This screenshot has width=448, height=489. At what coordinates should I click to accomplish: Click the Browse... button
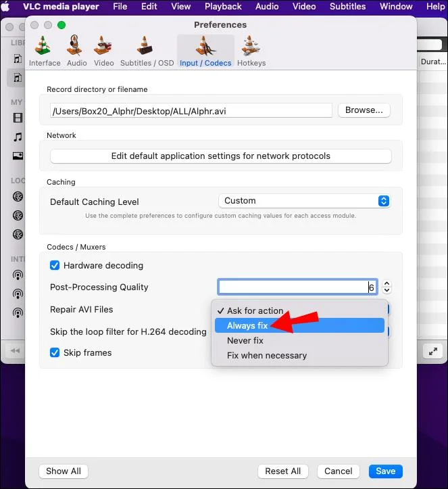click(364, 110)
